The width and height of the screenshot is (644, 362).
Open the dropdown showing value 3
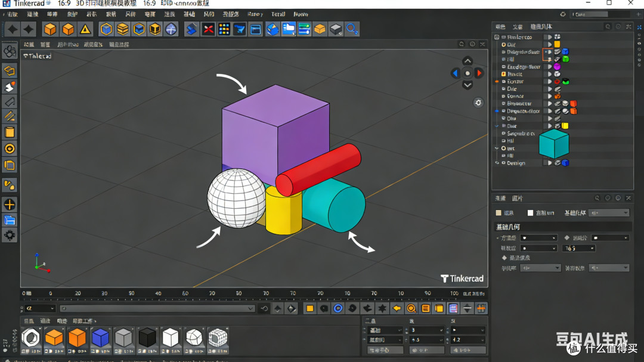(x=427, y=330)
